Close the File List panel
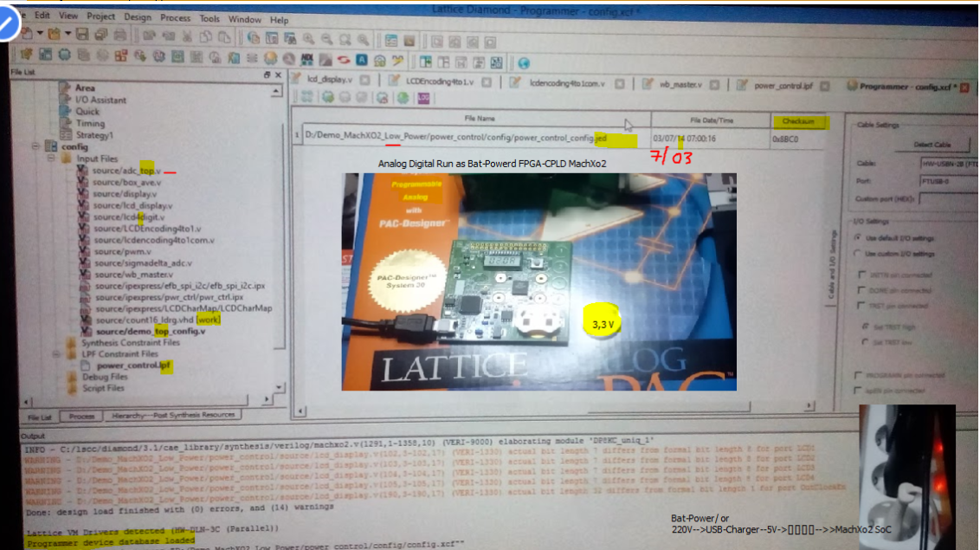The height and width of the screenshot is (550, 980). coord(278,74)
